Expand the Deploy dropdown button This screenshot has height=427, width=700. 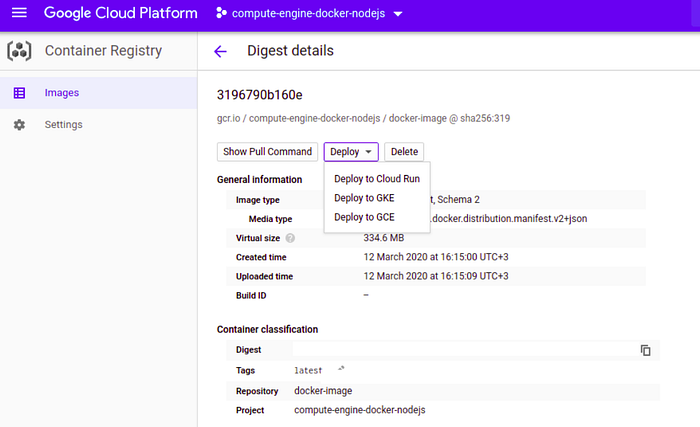[351, 152]
